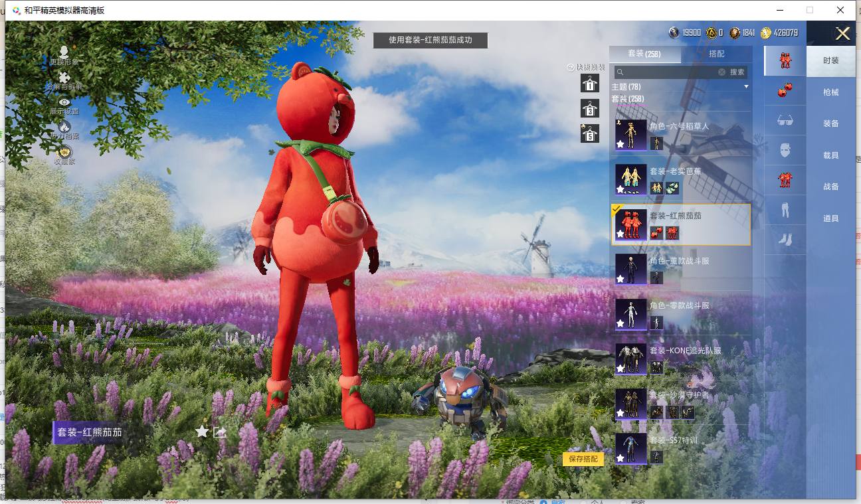Dismiss 使用套装-红熊茄茄成功 notification
This screenshot has height=504, width=861.
click(x=430, y=40)
